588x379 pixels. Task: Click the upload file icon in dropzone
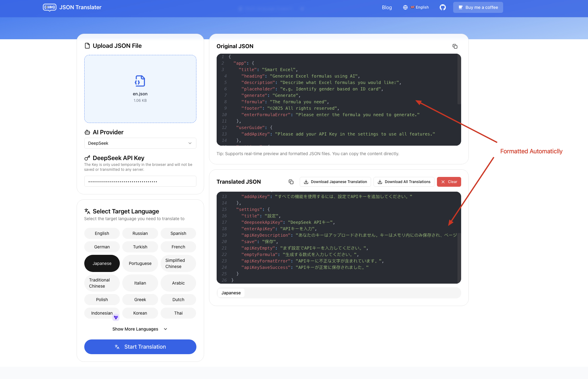140,81
